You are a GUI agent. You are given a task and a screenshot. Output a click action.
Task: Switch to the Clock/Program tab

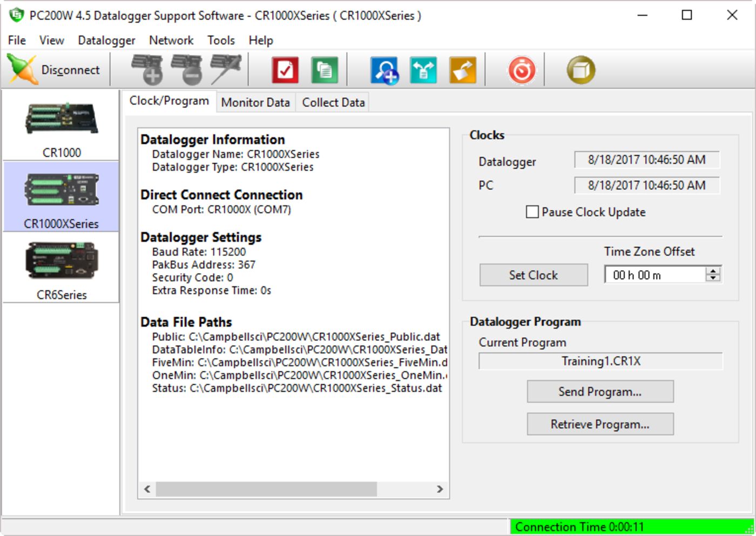click(x=169, y=101)
